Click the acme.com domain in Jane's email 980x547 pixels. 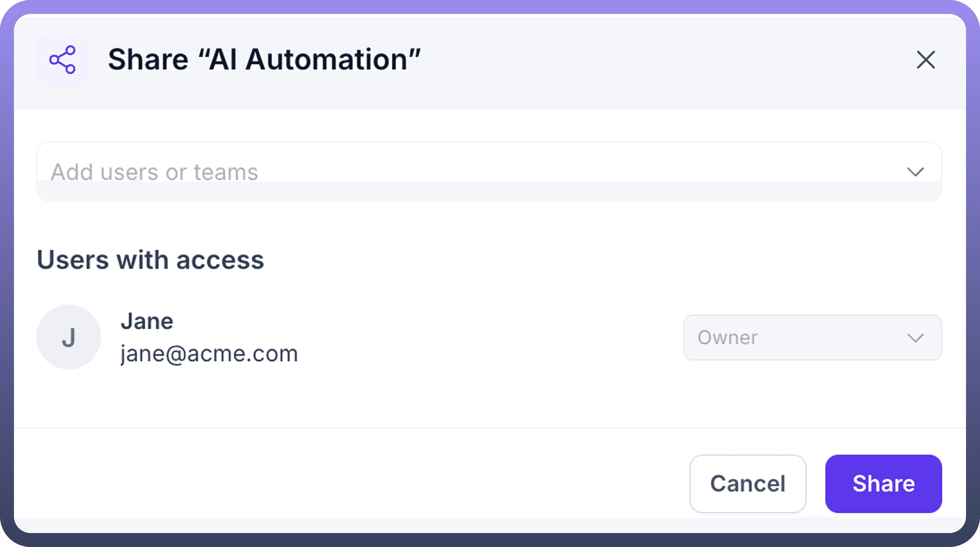click(x=242, y=354)
